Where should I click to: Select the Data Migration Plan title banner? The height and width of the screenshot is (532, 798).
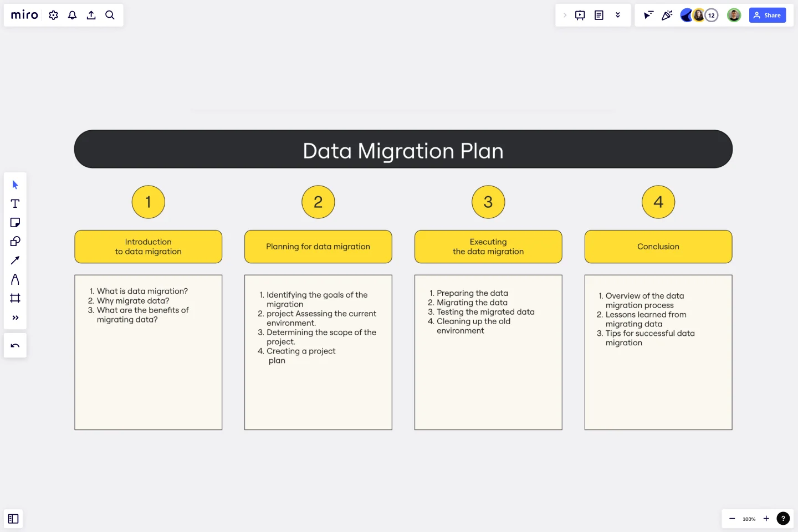[x=403, y=149]
